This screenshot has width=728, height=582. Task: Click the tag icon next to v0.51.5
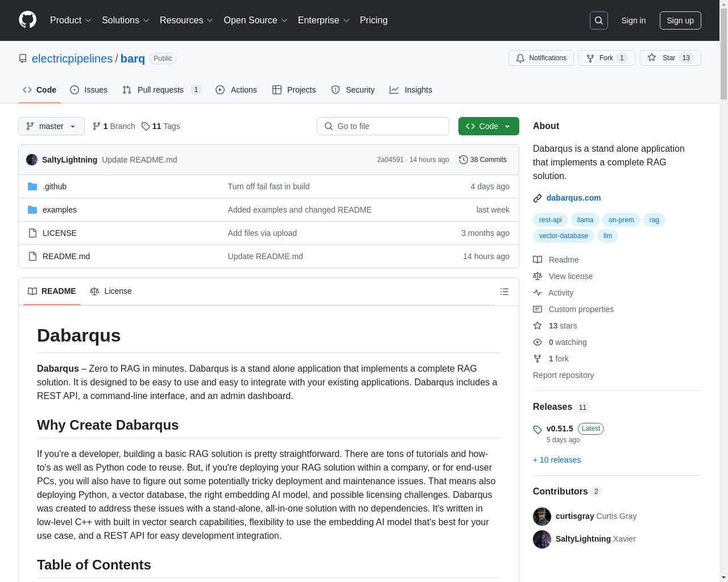(537, 430)
